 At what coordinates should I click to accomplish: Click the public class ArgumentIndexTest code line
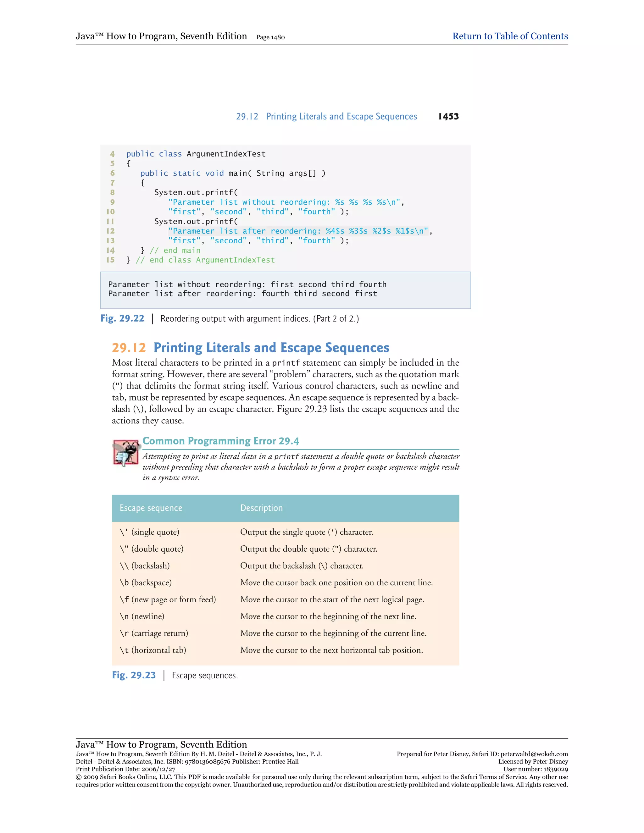(x=196, y=154)
